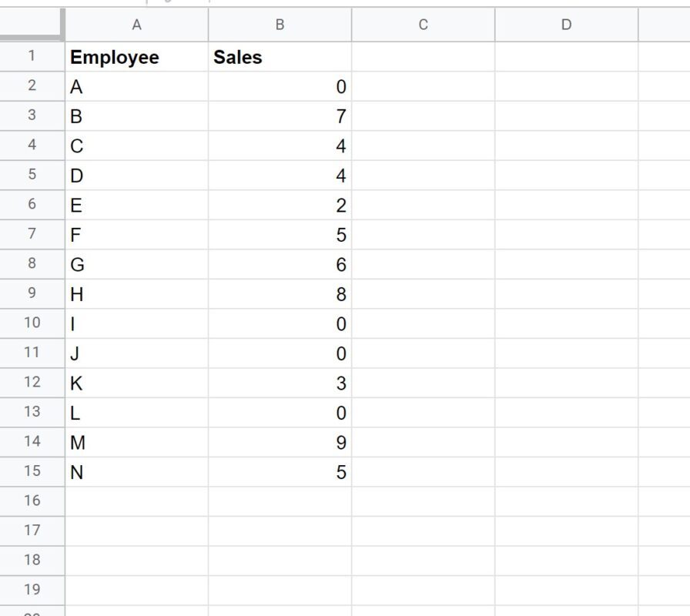690x616 pixels.
Task: Select column C header
Action: tap(424, 25)
